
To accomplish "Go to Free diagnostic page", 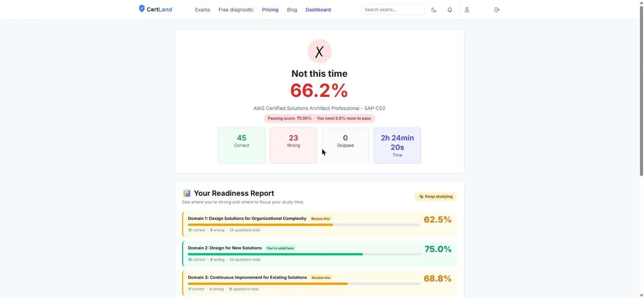I will point(236,10).
